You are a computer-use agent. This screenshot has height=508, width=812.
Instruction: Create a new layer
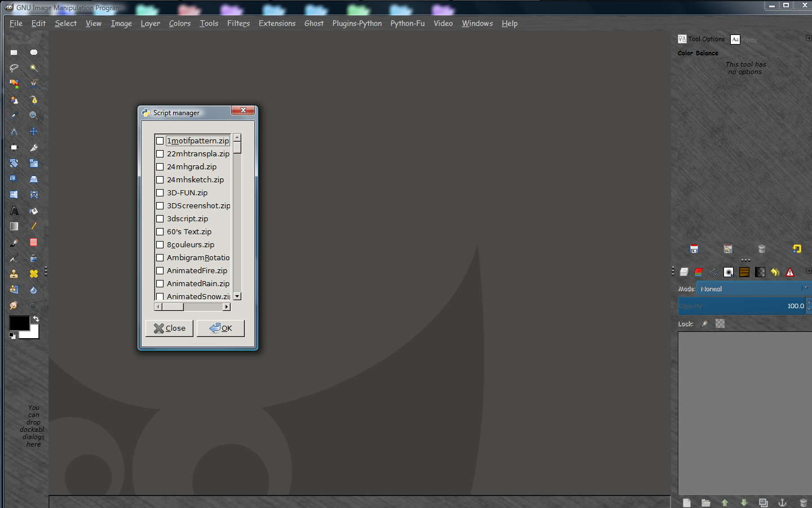pos(687,502)
